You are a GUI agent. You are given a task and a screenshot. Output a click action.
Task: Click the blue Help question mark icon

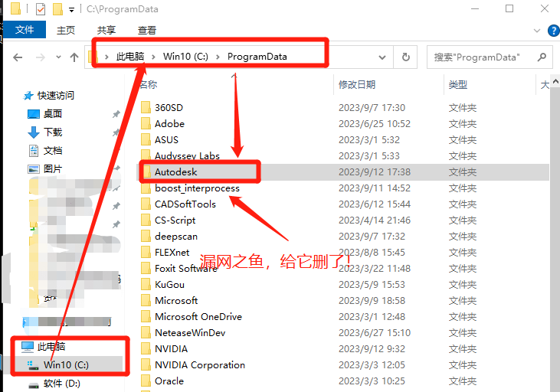tap(552, 31)
